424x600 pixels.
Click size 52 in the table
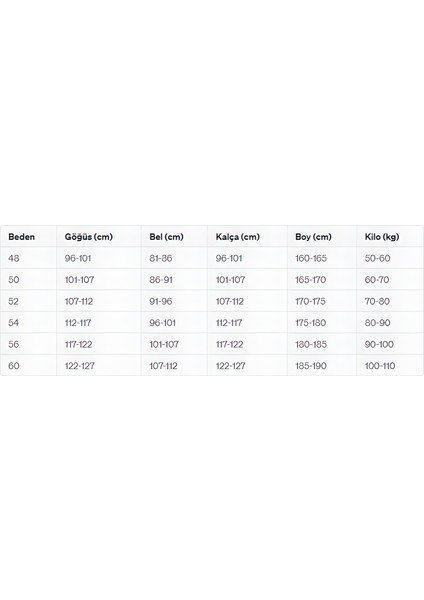13,301
